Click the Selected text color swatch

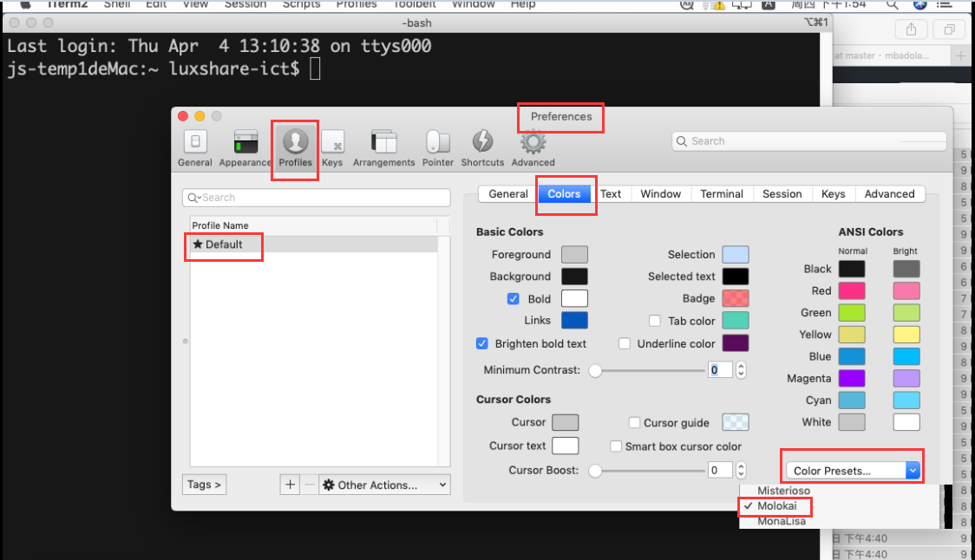tap(736, 276)
